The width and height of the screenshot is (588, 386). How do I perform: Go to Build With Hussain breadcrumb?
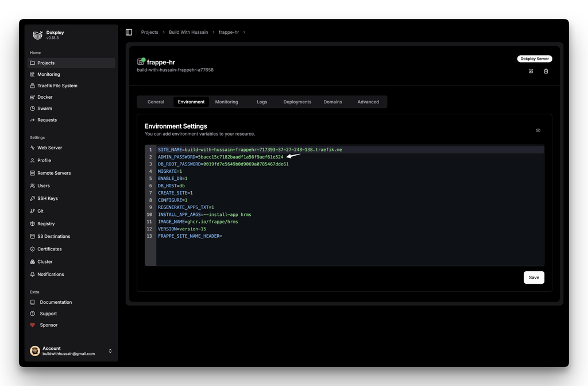pos(188,32)
